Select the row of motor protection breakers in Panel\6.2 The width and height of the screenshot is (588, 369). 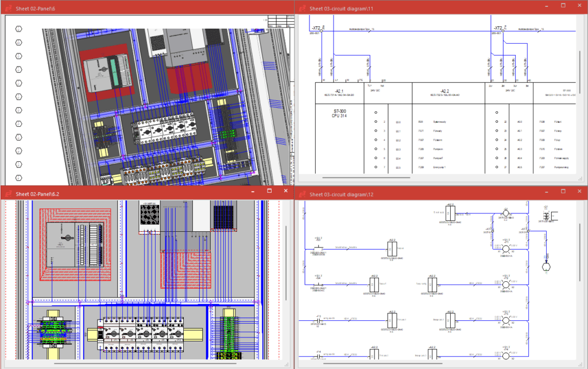click(143, 335)
